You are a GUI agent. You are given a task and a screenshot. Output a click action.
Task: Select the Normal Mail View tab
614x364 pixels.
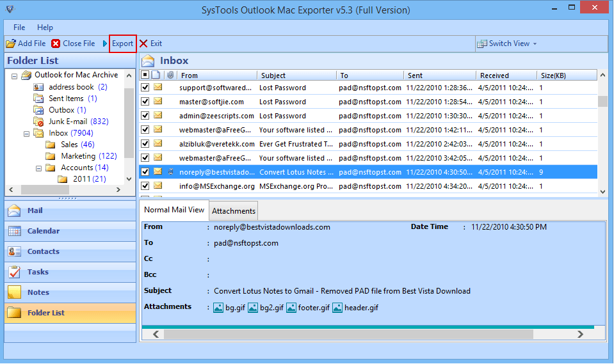coord(174,210)
